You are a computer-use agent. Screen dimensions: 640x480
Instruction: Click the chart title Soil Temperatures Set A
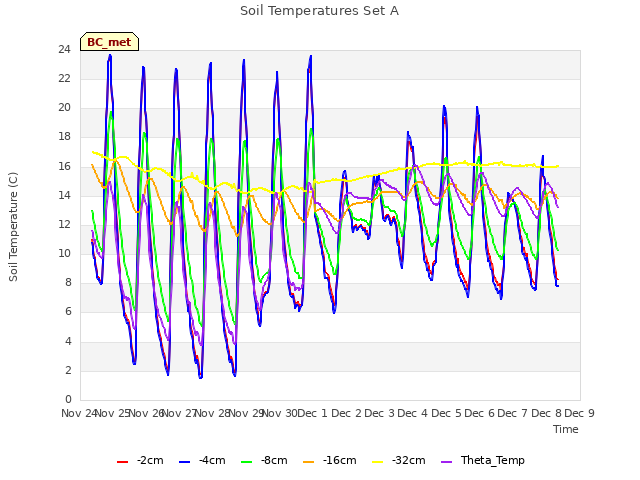319,11
